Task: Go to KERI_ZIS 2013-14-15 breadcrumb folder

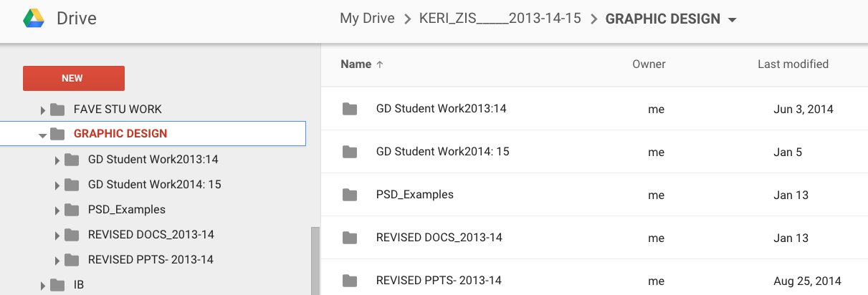Action: coord(500,19)
